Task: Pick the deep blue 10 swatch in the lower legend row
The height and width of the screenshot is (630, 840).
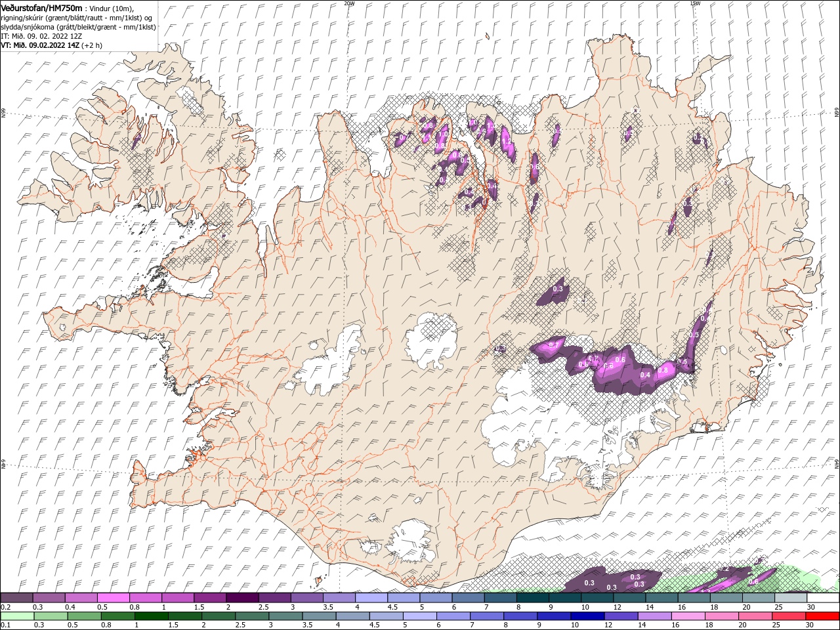Action: 588,616
